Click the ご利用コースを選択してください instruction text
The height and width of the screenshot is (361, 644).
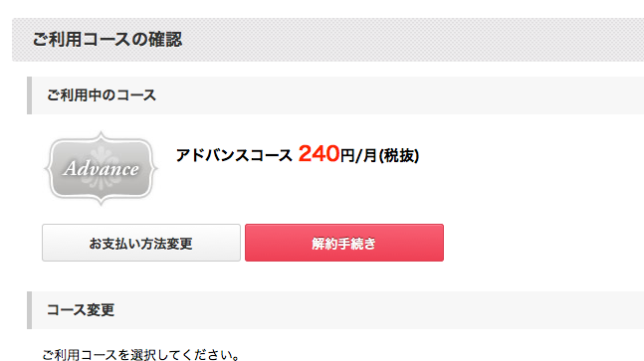[x=140, y=355]
